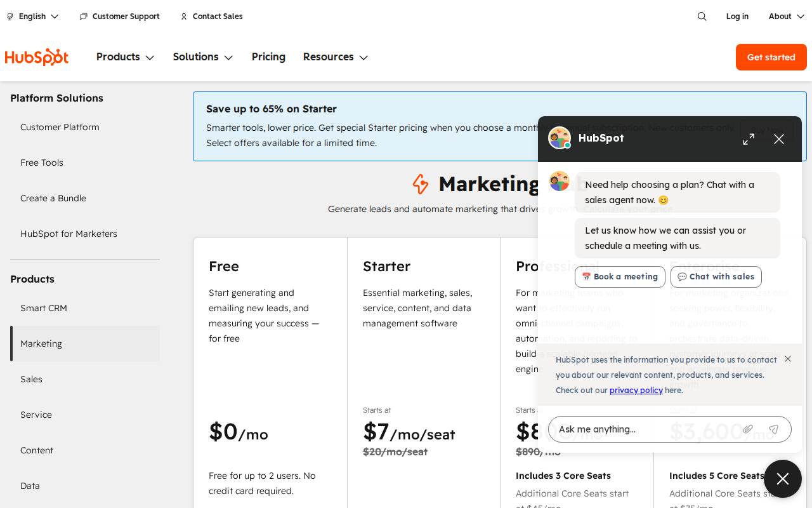The width and height of the screenshot is (812, 508).
Task: Open the privacy policy link
Action: pyautogui.click(x=636, y=390)
